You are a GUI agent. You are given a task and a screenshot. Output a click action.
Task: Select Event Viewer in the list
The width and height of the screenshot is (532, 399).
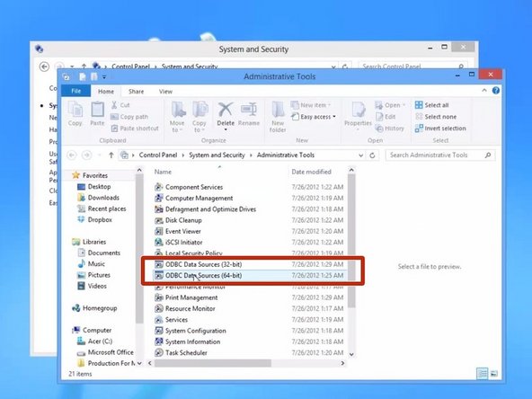point(178,231)
